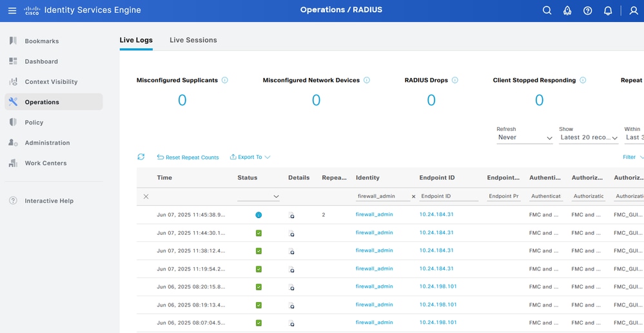This screenshot has width=644, height=333.
Task: Click the RADIUS Drops count 0
Action: point(431,100)
